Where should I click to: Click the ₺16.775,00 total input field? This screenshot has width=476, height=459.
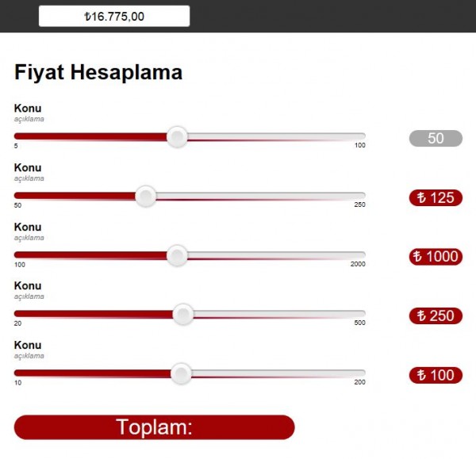114,16
